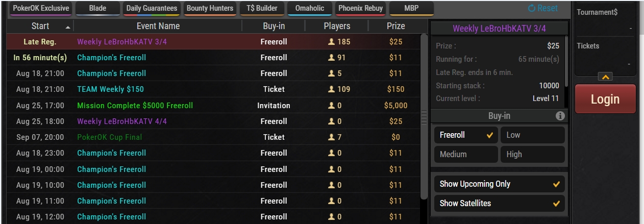Image resolution: width=644 pixels, height=224 pixels.
Task: Click player icon in TEAM Weekly $150 row
Action: [x=331, y=89]
